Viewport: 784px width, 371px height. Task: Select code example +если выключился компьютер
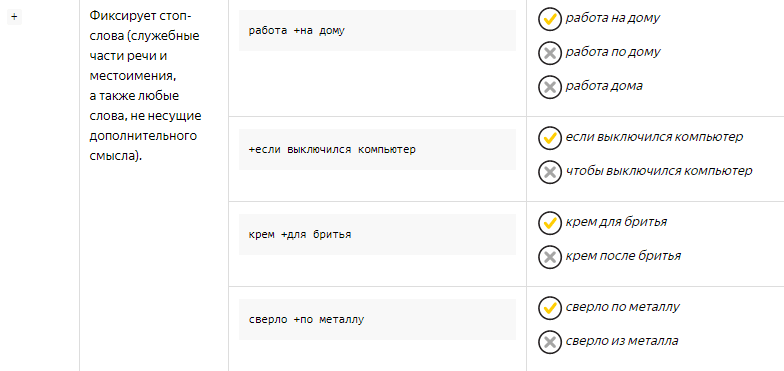378,150
